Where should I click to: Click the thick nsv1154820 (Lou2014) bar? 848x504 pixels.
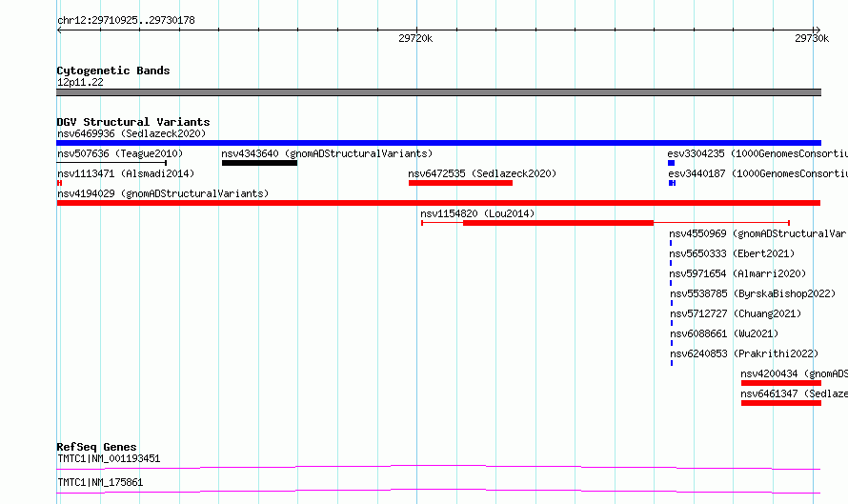point(558,223)
